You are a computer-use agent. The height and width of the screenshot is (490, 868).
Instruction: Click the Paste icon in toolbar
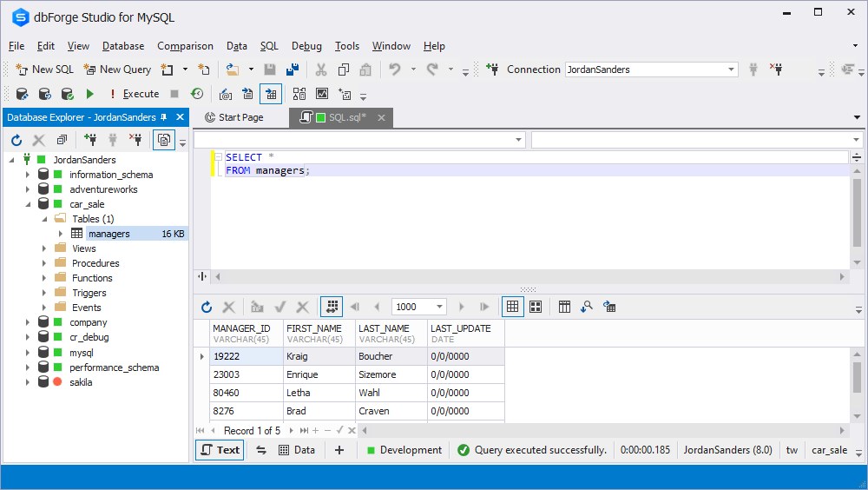click(x=365, y=70)
